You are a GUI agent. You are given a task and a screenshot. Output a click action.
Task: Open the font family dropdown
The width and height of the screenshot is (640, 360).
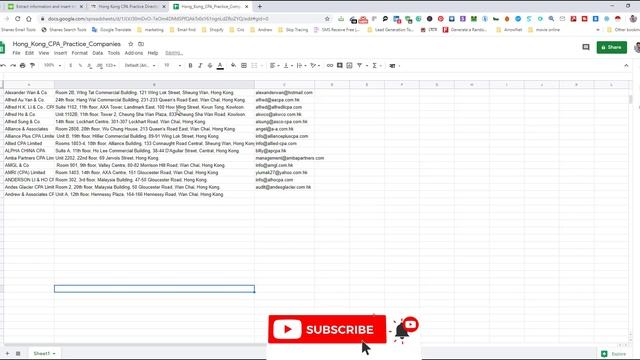pos(140,66)
